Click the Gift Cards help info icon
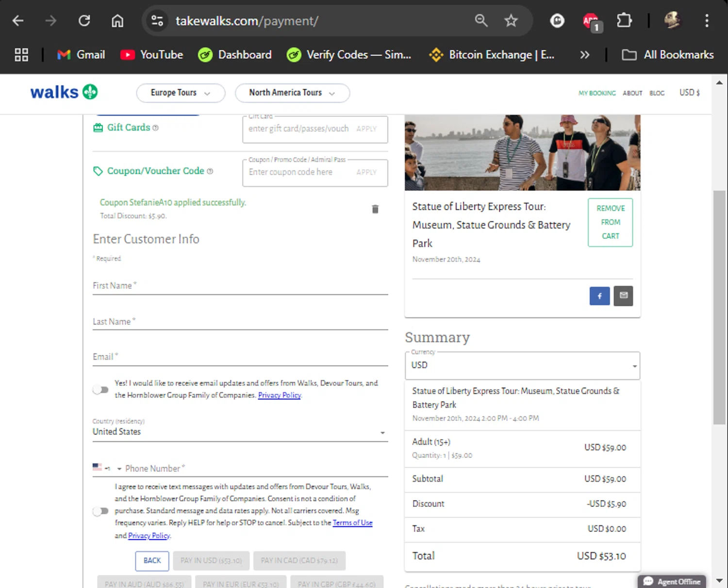The height and width of the screenshot is (588, 728). pos(155,128)
